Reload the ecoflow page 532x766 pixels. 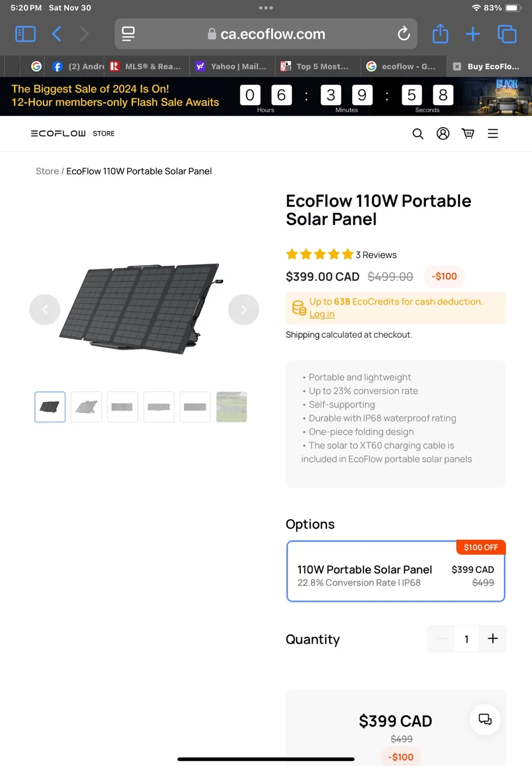coord(403,34)
